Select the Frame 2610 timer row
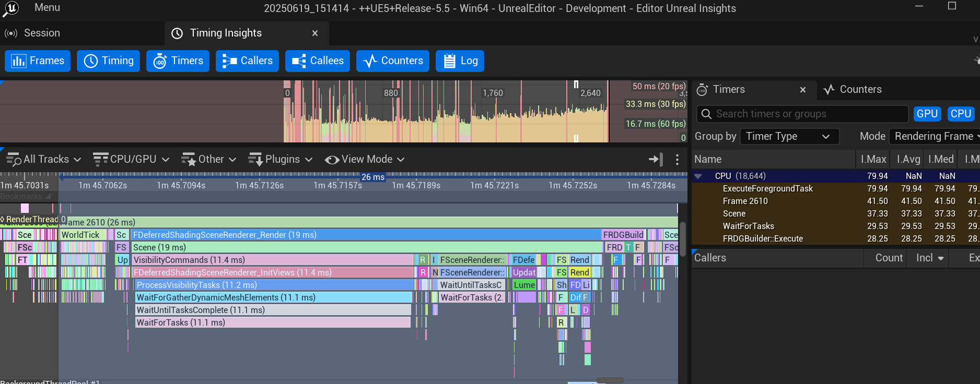 point(836,201)
